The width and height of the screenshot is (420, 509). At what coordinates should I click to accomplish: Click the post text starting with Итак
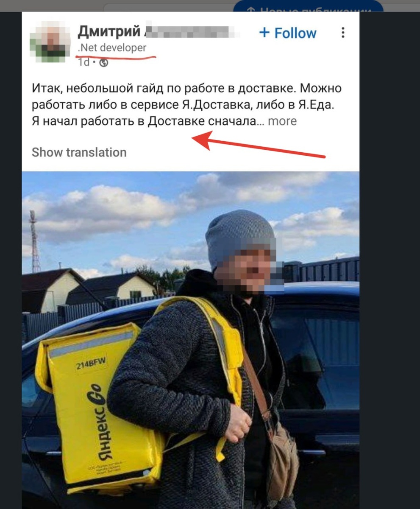tap(186, 105)
